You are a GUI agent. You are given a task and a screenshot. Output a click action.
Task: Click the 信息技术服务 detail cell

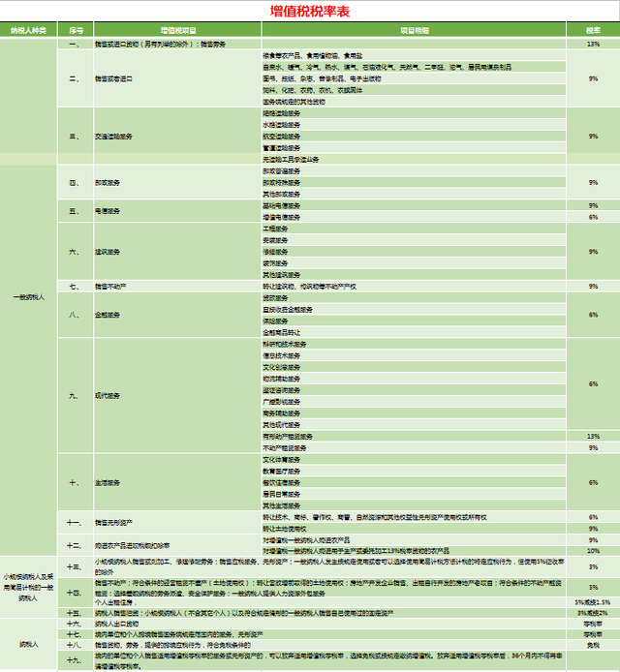pos(415,355)
